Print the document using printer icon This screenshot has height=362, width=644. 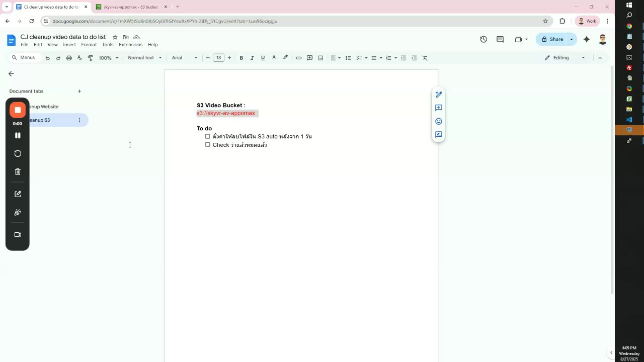[x=69, y=58]
